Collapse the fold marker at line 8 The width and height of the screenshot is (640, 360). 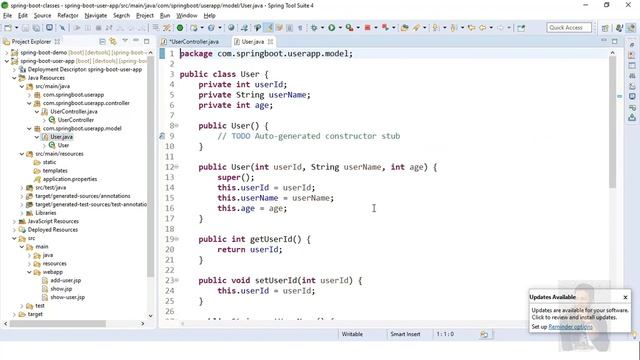coord(177,126)
